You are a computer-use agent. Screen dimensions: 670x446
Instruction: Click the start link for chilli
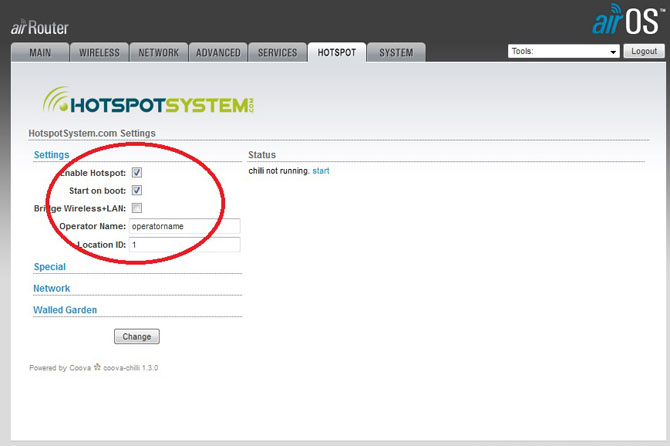321,171
